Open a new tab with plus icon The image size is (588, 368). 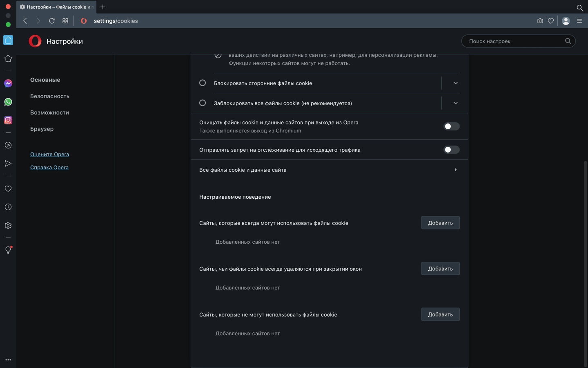click(x=103, y=7)
